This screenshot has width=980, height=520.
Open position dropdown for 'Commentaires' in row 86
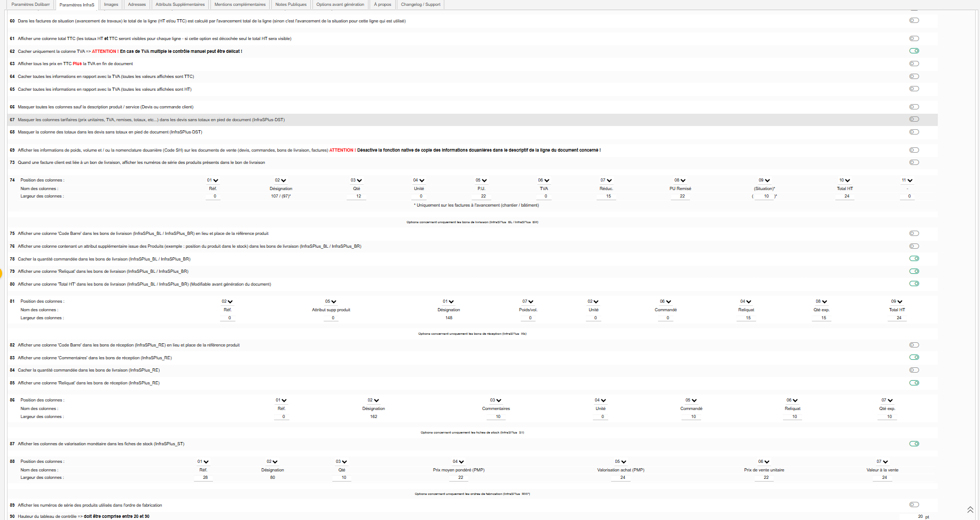pos(496,400)
